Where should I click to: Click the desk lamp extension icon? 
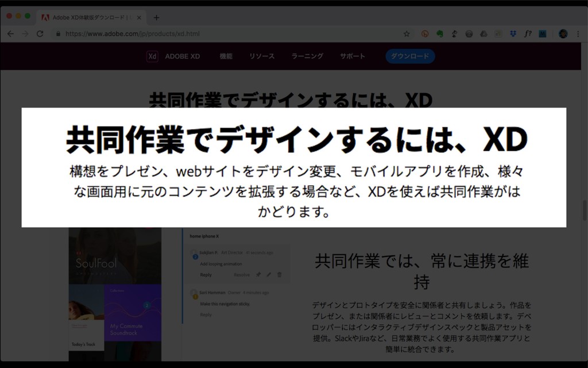point(454,34)
